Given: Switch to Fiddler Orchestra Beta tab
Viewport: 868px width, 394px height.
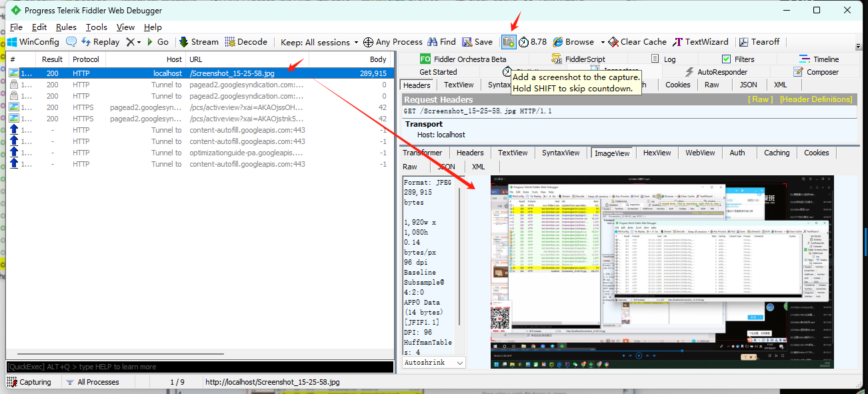Looking at the screenshot, I should tap(463, 59).
